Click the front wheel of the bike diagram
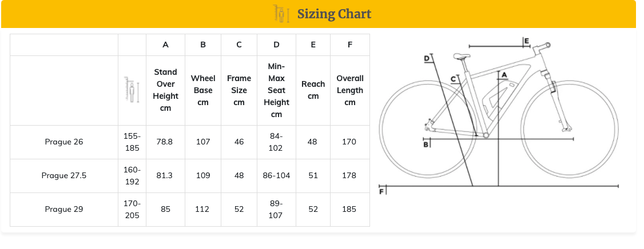Viewport: 644px width, 249px height. 569,128
